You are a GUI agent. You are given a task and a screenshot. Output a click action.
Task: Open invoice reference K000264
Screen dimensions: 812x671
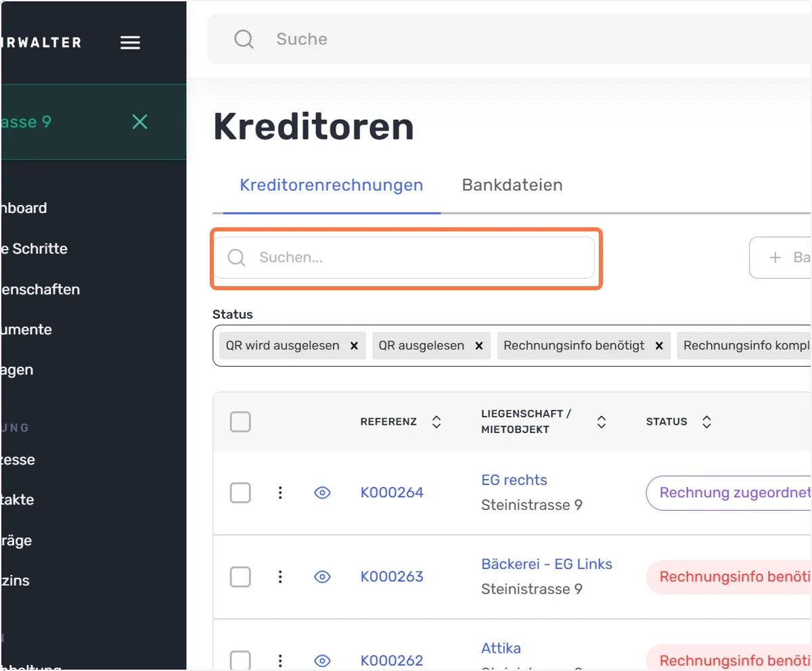pyautogui.click(x=392, y=493)
